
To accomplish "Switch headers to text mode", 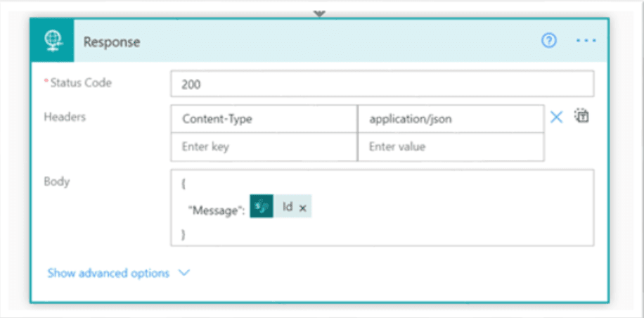I will [x=581, y=117].
